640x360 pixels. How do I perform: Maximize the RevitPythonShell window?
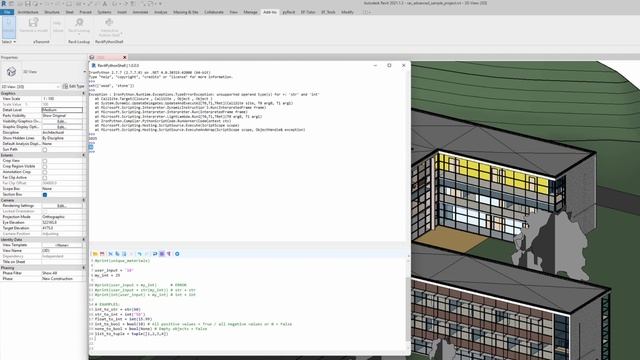pyautogui.click(x=389, y=65)
